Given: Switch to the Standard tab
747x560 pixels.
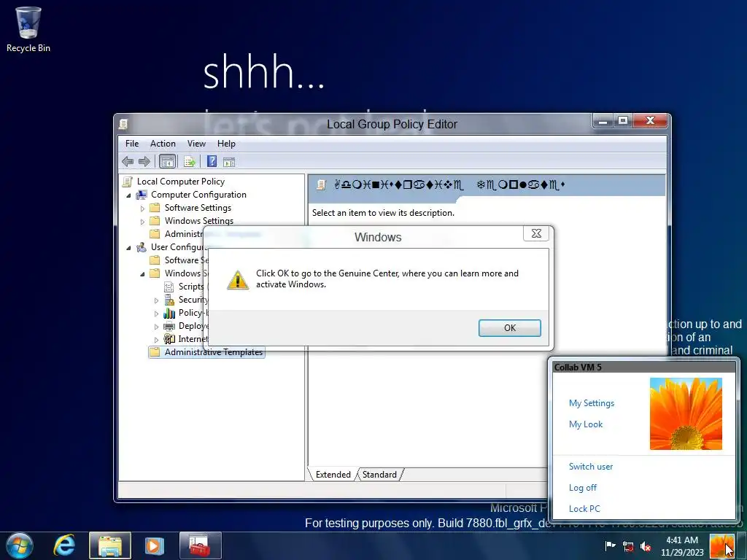Looking at the screenshot, I should (379, 474).
